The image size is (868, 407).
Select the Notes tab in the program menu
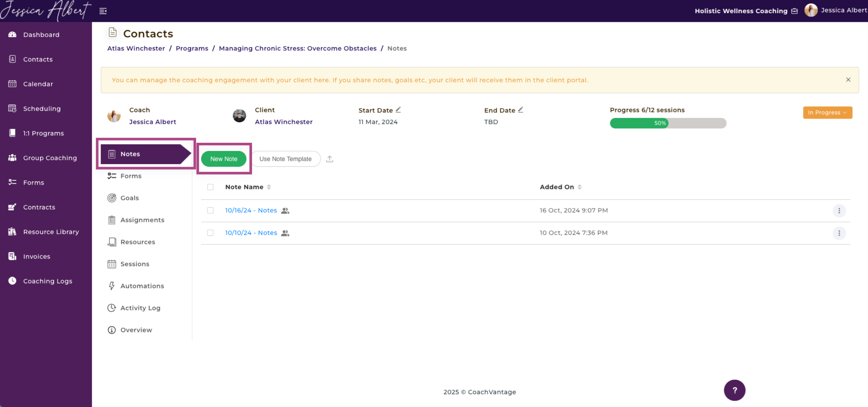pos(146,154)
